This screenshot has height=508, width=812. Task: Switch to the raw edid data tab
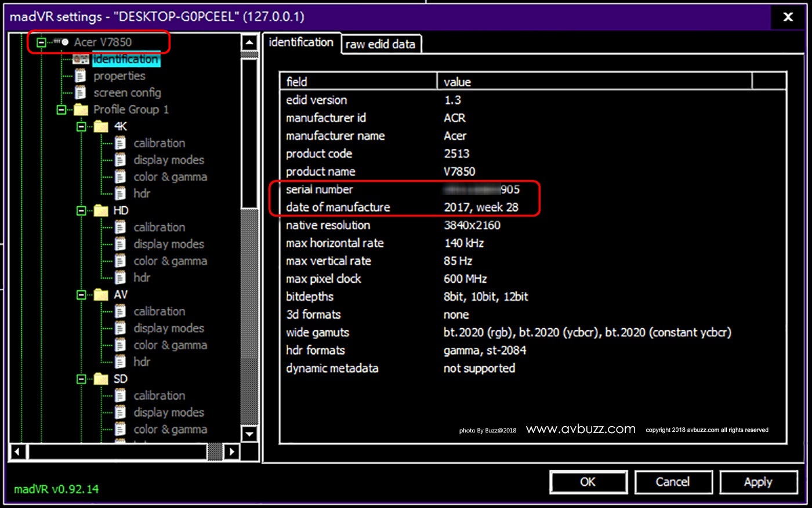pos(380,44)
